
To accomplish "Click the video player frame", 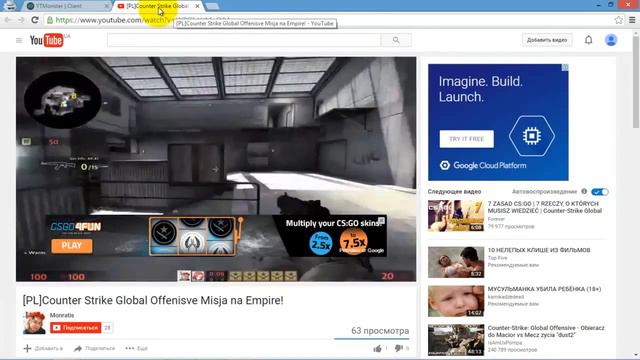I will click(216, 169).
